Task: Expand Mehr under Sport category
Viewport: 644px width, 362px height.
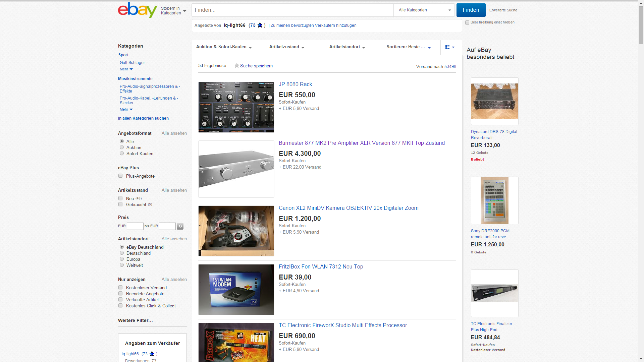Action: [126, 69]
